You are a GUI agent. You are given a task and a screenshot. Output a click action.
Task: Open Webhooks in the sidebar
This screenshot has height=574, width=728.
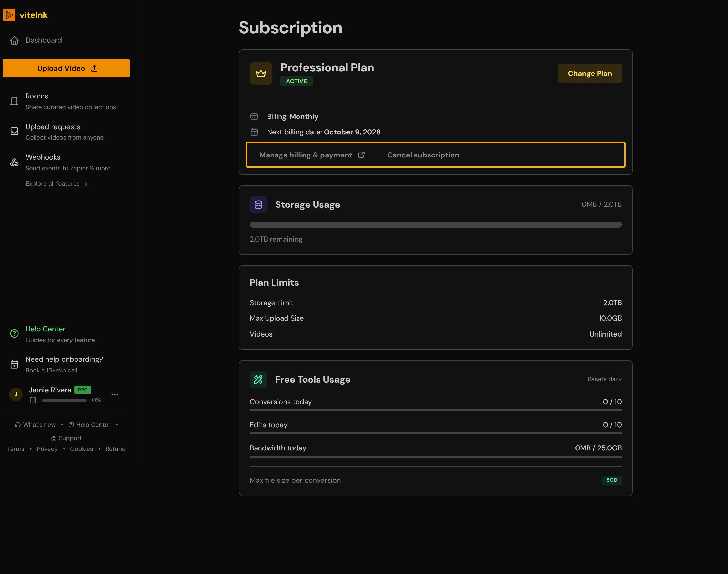(66, 162)
